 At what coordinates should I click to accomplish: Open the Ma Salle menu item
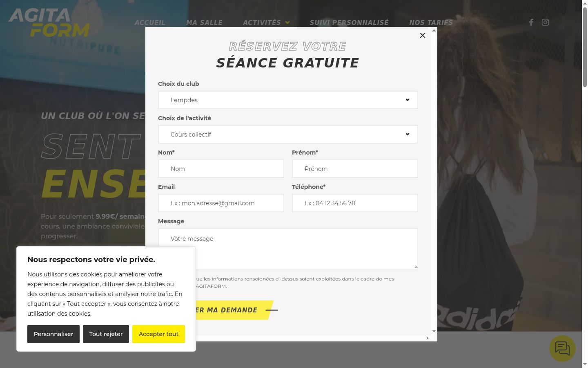click(x=204, y=22)
